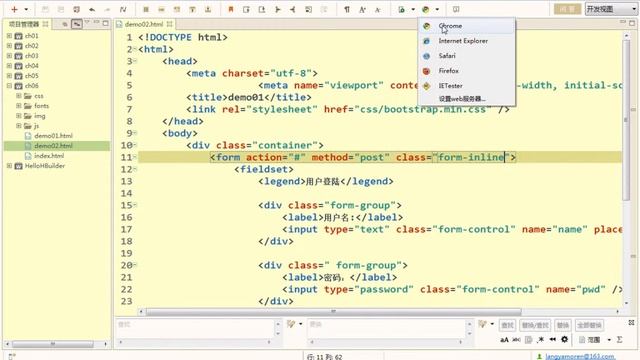This screenshot has width=640, height=360.
Task: Click the editor vertical scrollbar thumb
Action: point(626,120)
